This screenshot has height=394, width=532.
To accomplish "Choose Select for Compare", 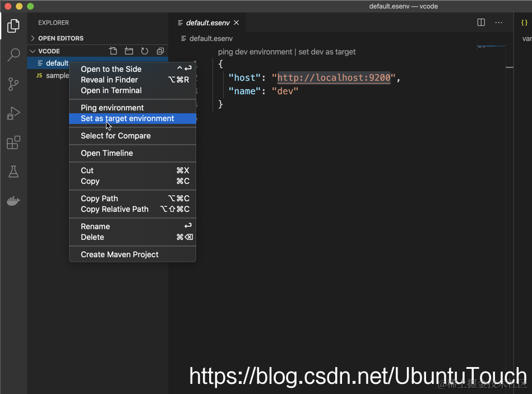I will 133,136.
